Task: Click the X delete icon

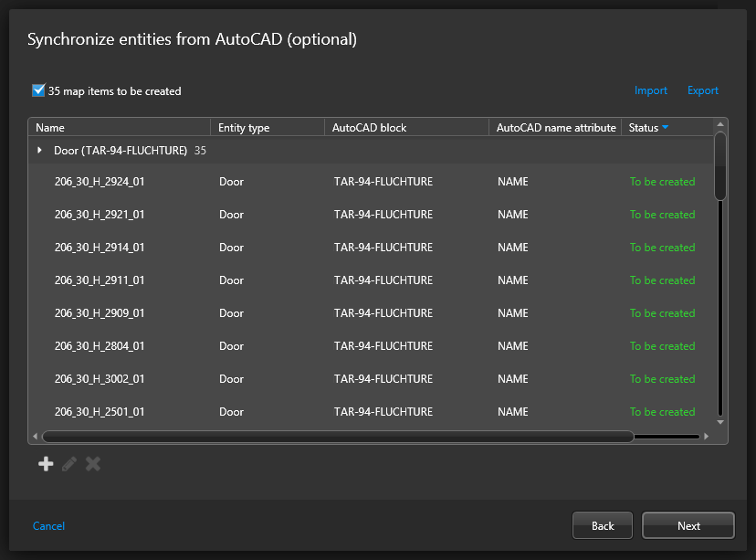Action: [92, 464]
